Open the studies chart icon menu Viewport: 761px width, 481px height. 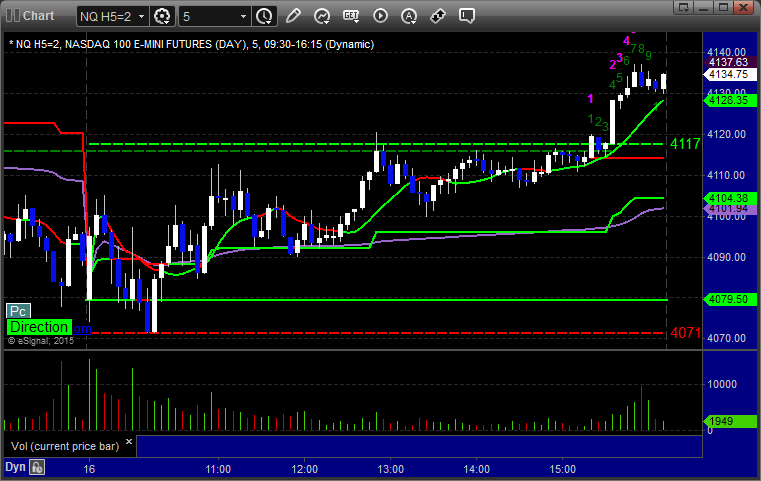point(322,16)
